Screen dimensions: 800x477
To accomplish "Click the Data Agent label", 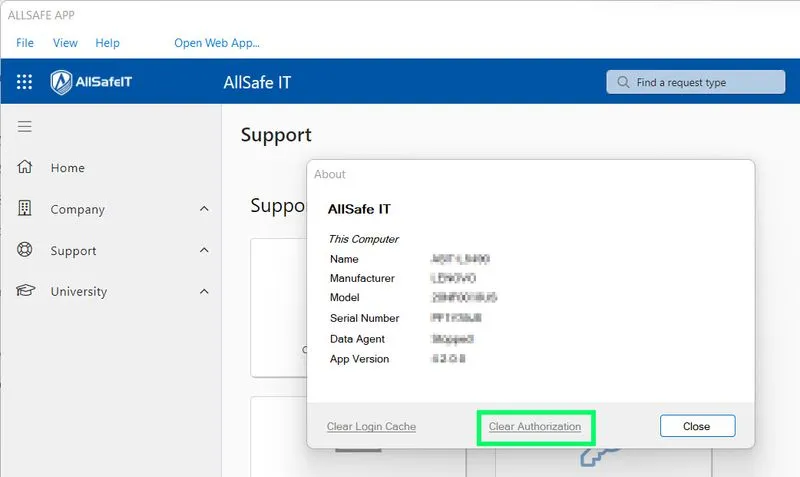I will coord(357,339).
